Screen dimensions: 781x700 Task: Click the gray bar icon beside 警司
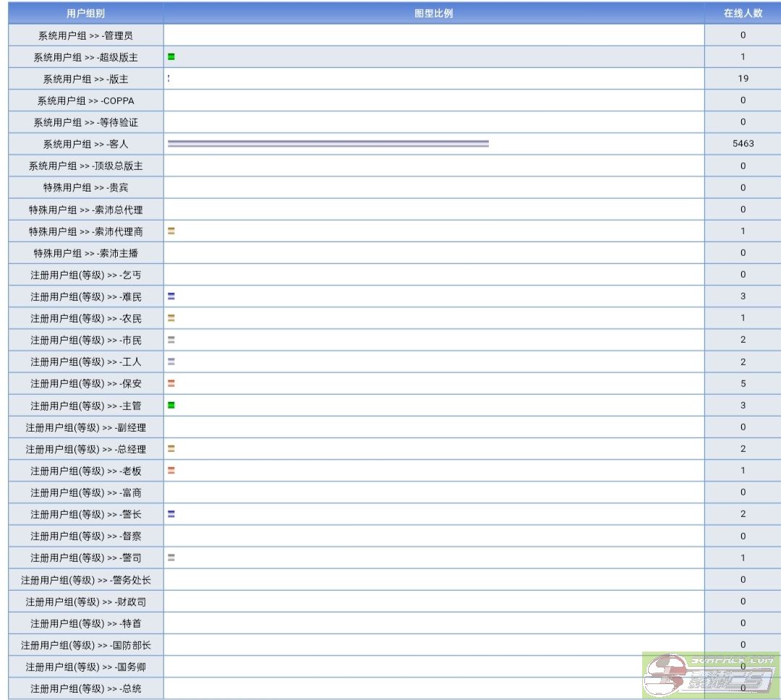click(x=171, y=558)
